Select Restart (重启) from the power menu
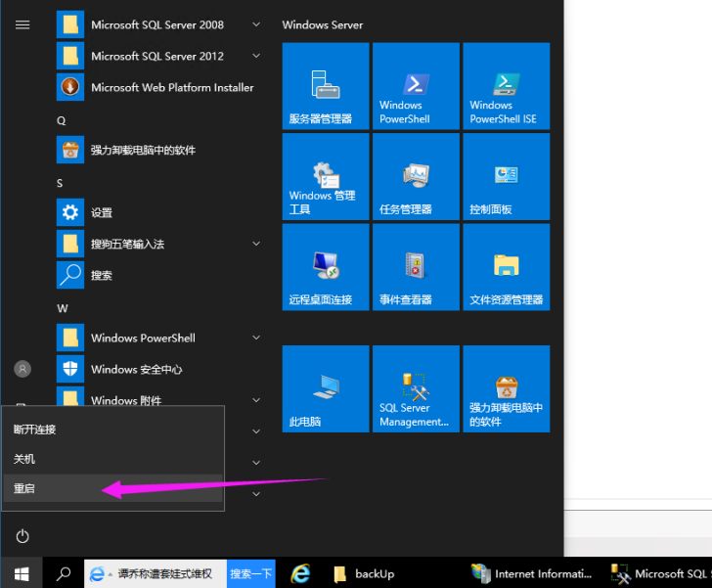Image resolution: width=712 pixels, height=588 pixels. [24, 488]
